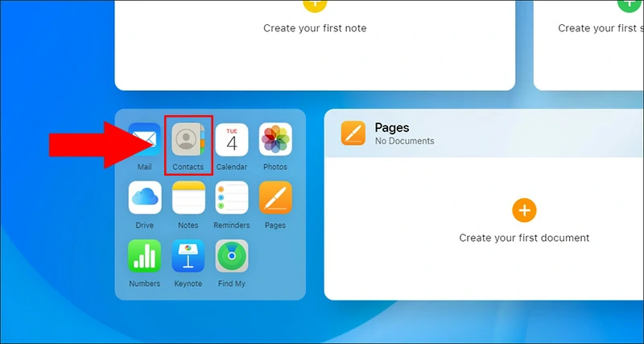This screenshot has width=644, height=344.
Task: Click the yellow plus to create a note
Action: click(x=315, y=4)
